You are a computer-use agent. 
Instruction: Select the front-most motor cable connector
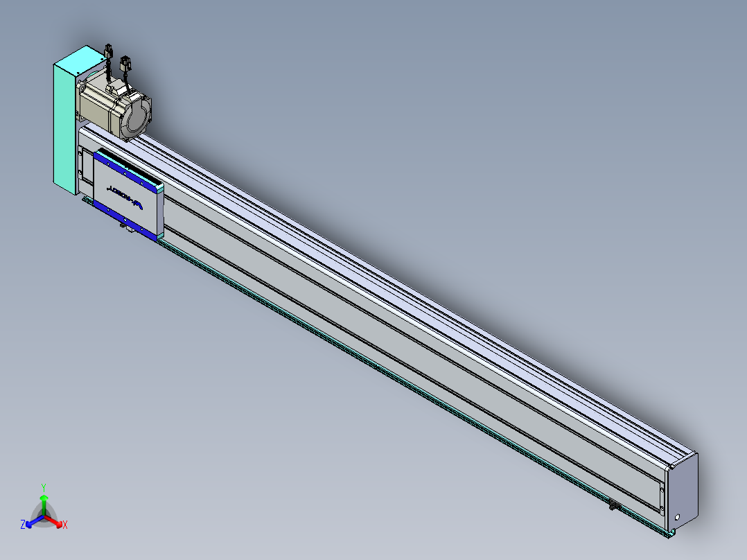126,64
